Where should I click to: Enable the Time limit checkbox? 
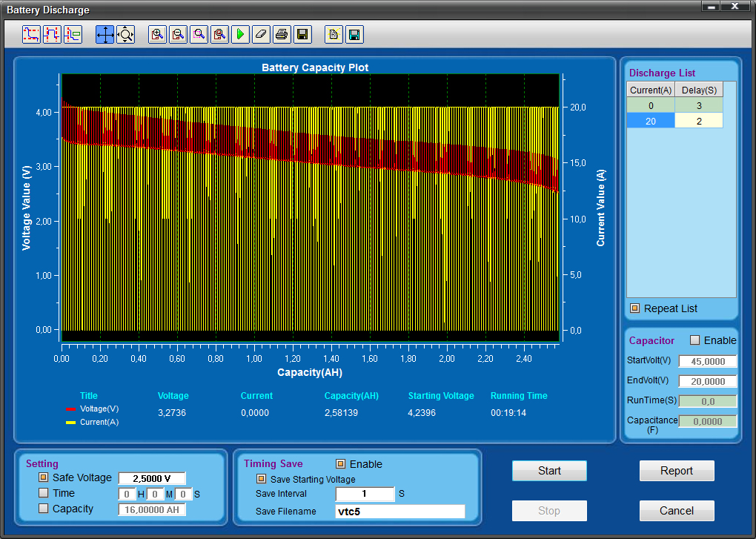44,493
